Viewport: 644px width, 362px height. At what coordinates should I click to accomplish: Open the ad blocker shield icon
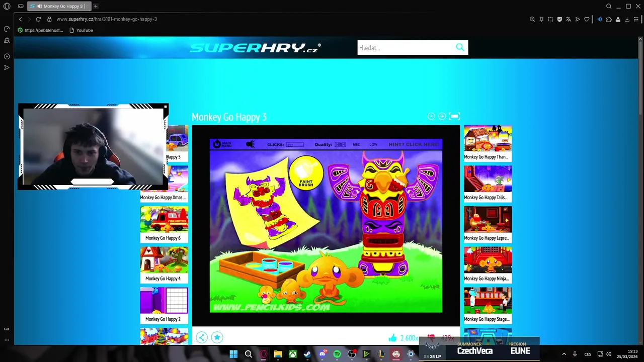click(x=559, y=19)
